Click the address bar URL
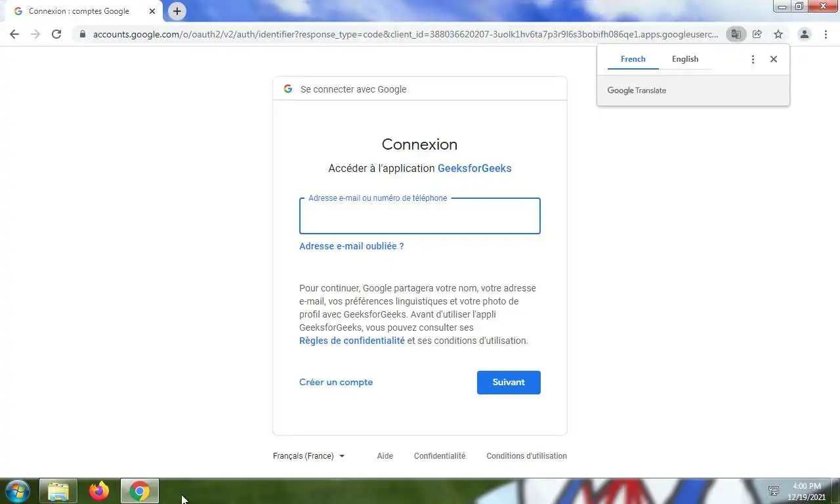Screen dimensions: 840x504 pos(406,34)
